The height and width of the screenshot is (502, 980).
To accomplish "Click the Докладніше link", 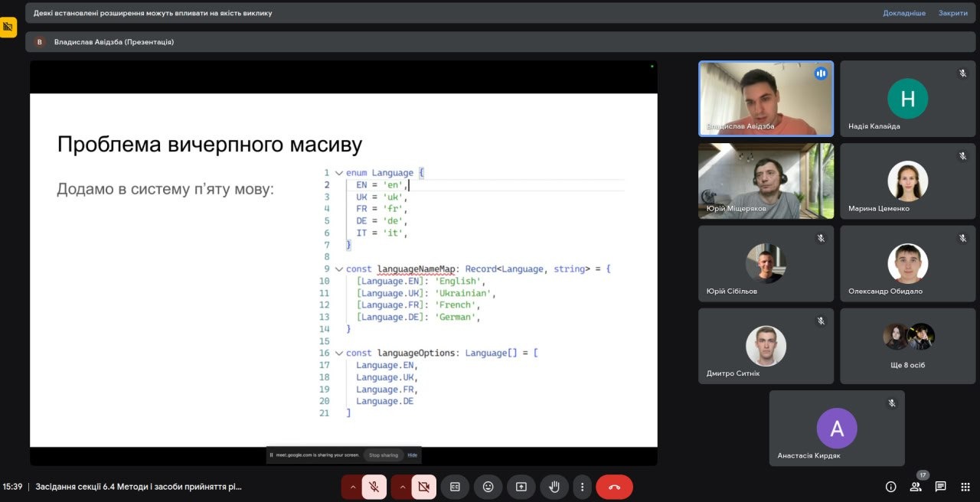I will [x=903, y=13].
